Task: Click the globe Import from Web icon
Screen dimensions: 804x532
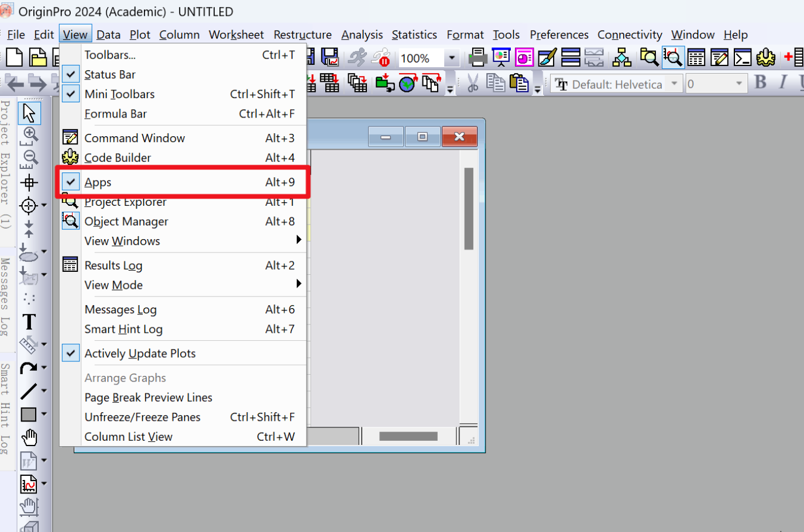Action: (408, 83)
